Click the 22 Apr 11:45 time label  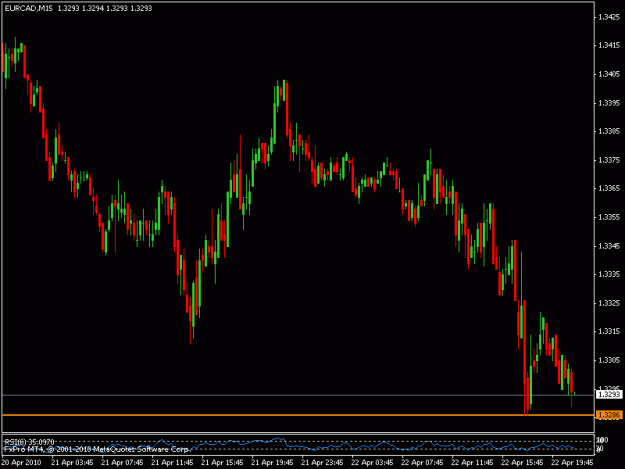[x=472, y=462]
